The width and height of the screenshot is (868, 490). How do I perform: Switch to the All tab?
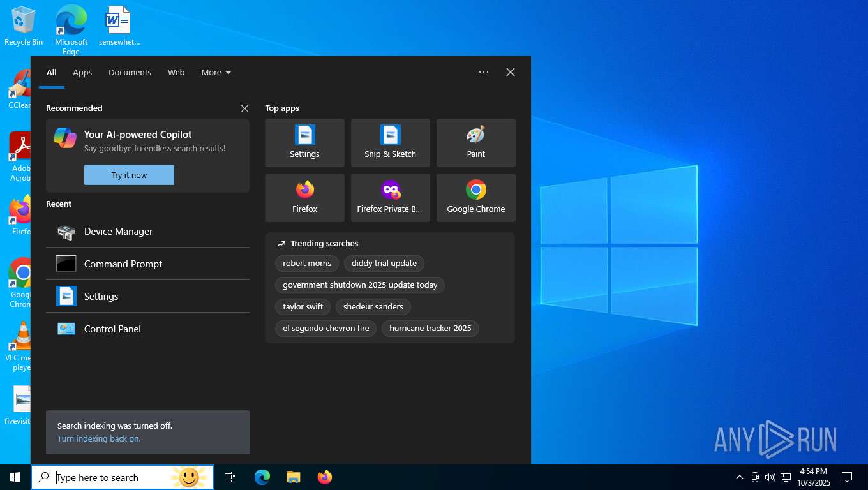(x=52, y=72)
